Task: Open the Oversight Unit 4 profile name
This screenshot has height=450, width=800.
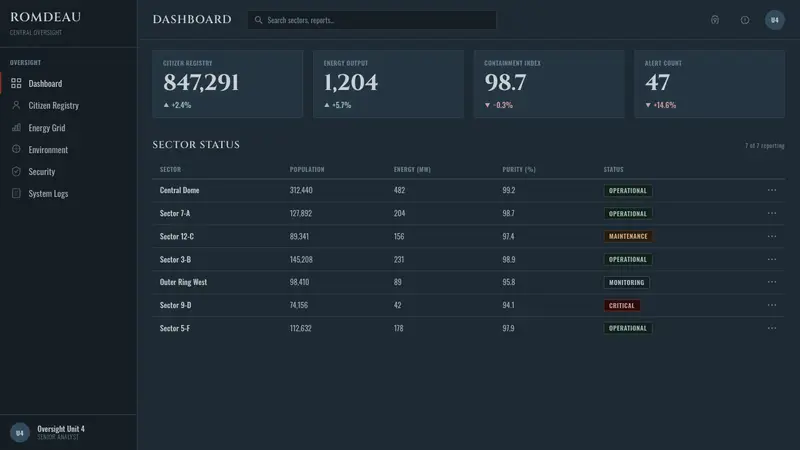Action: coord(61,429)
